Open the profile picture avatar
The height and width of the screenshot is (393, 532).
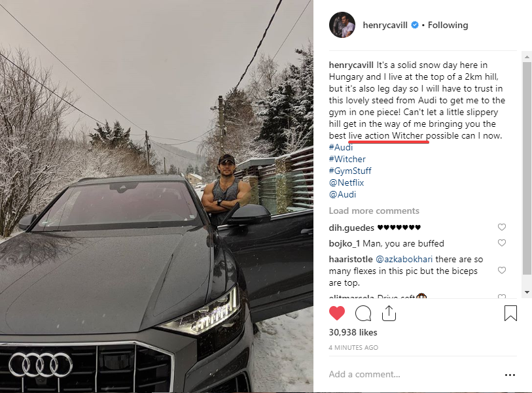(x=342, y=25)
